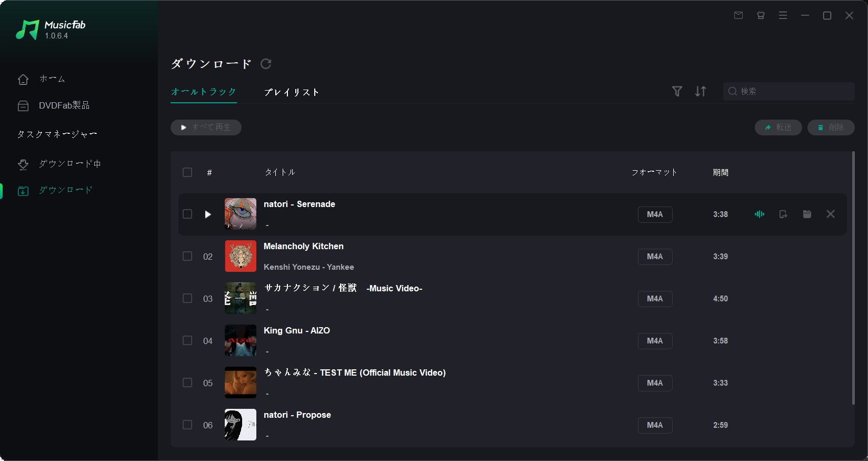Image resolution: width=868 pixels, height=461 pixels.
Task: Check the サカナクション 怪獣 row checkbox
Action: pos(187,298)
